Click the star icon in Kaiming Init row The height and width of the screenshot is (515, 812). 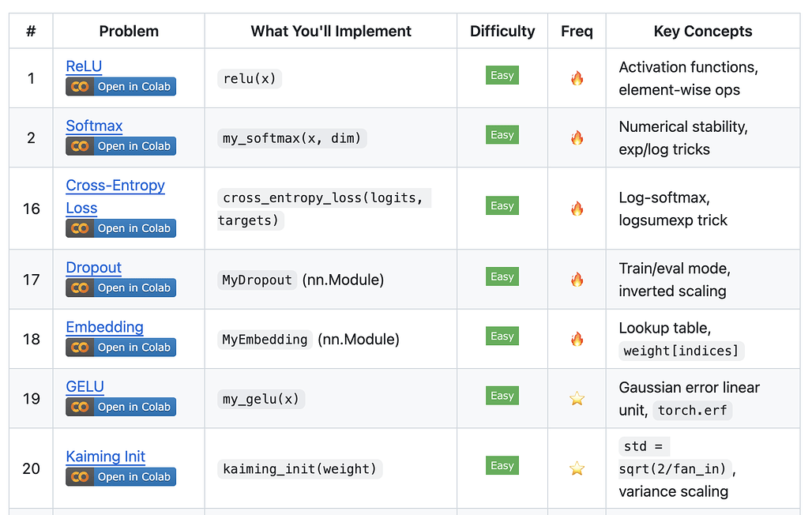[x=577, y=468]
